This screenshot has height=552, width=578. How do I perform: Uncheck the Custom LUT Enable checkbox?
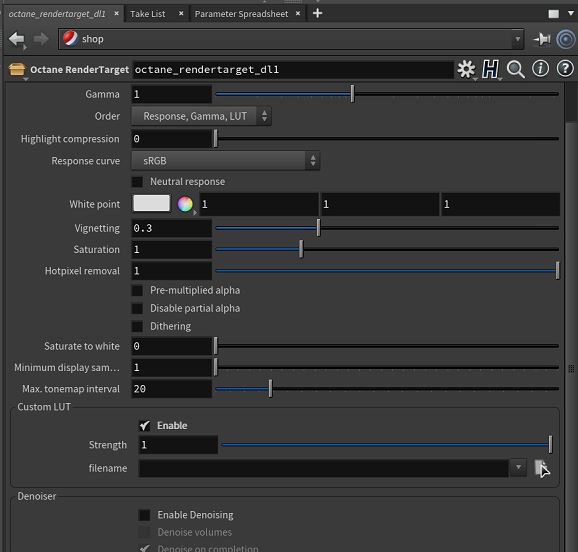click(144, 426)
